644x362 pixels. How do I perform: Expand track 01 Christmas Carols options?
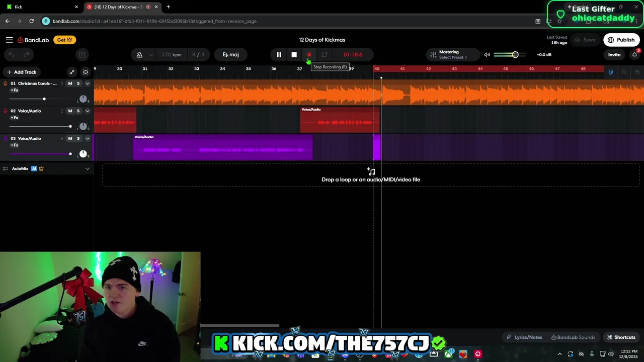[x=87, y=83]
